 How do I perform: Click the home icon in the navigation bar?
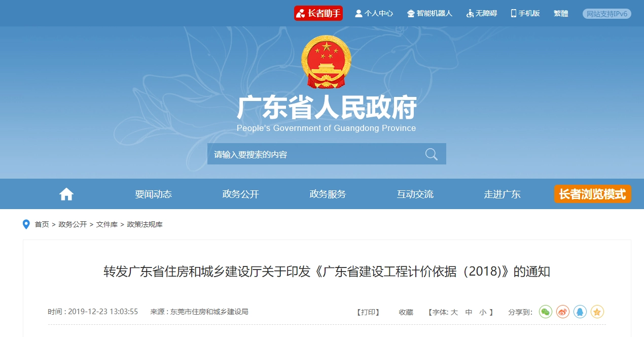66,194
